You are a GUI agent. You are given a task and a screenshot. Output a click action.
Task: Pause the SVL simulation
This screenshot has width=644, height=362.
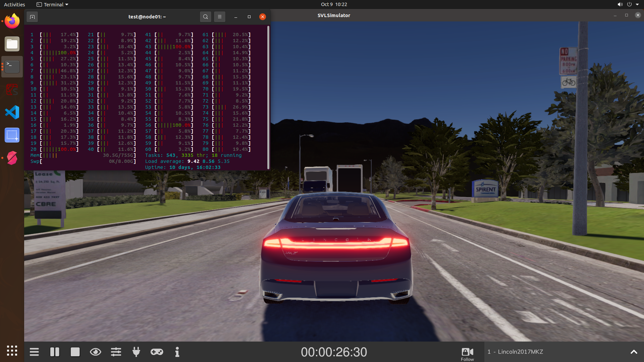tap(55, 352)
